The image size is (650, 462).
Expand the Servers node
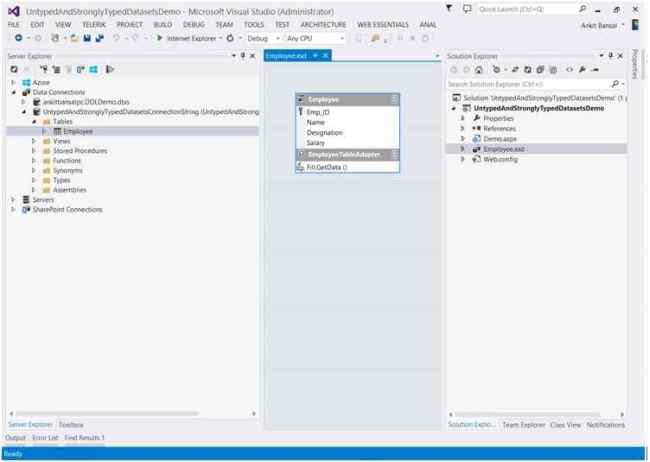[x=13, y=200]
